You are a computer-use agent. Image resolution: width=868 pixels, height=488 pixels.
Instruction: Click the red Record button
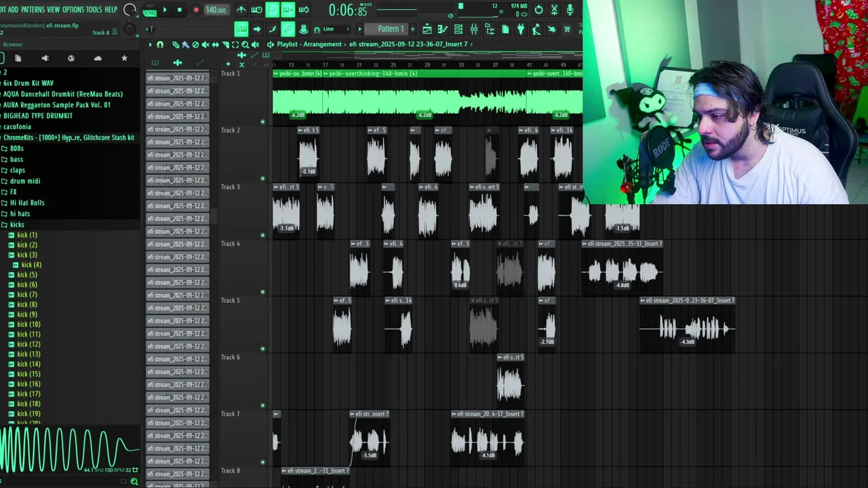[196, 10]
